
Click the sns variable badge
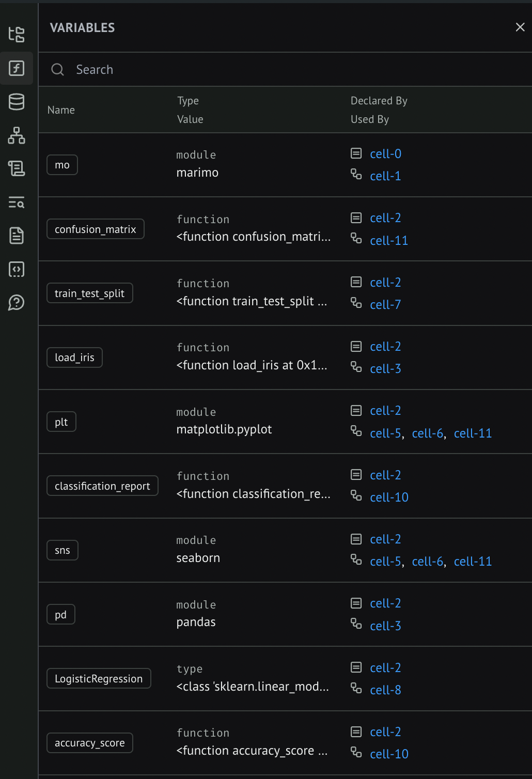[62, 550]
